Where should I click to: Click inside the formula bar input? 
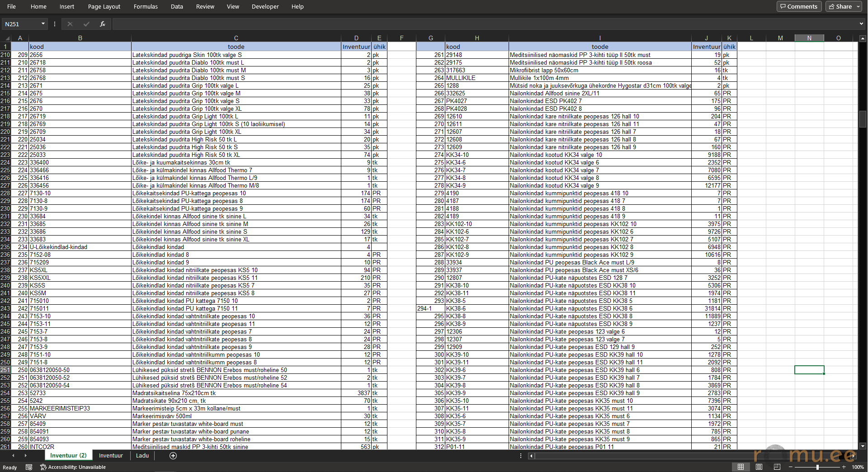[485, 24]
